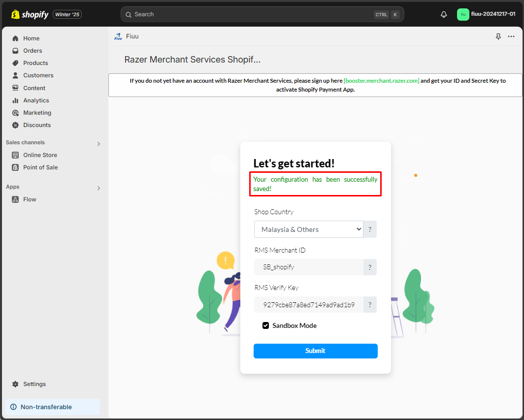This screenshot has height=420, width=524.
Task: Click the search magnifier icon
Action: (129, 15)
